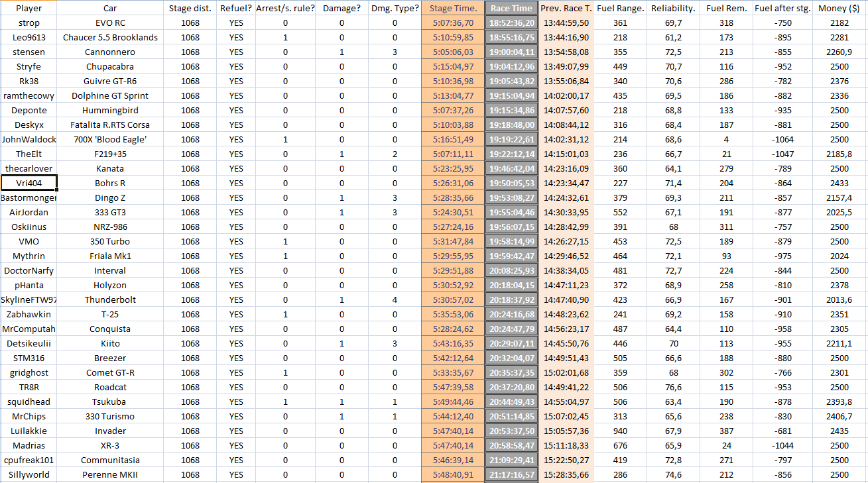The image size is (868, 483).
Task: Select Luilakkie's fuel range value 940
Action: 620,431
